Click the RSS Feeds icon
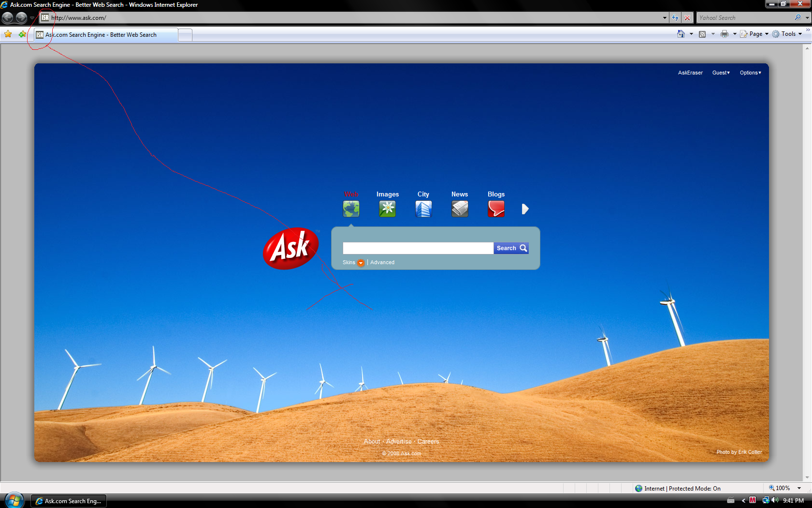This screenshot has width=812, height=508. coord(702,34)
